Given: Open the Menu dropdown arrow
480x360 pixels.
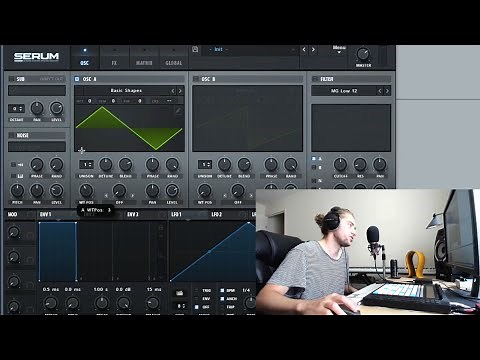Looking at the screenshot, I should coord(339,52).
